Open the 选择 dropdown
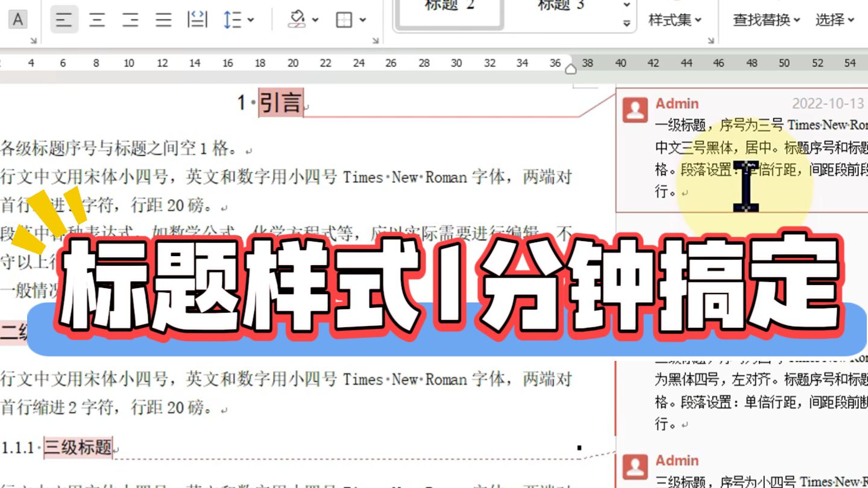The width and height of the screenshot is (868, 488). coord(835,20)
